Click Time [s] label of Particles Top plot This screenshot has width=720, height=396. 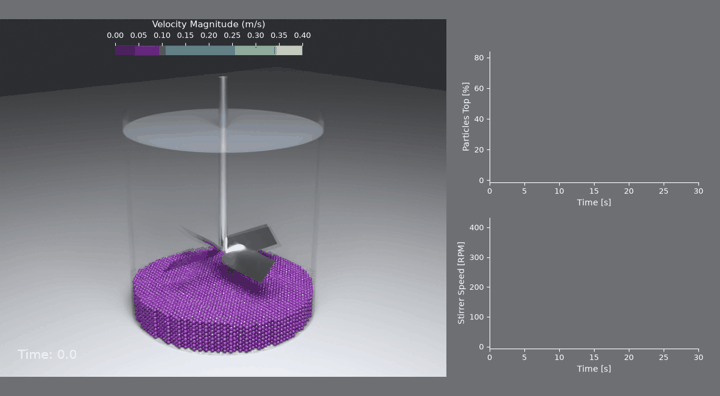[594, 202]
